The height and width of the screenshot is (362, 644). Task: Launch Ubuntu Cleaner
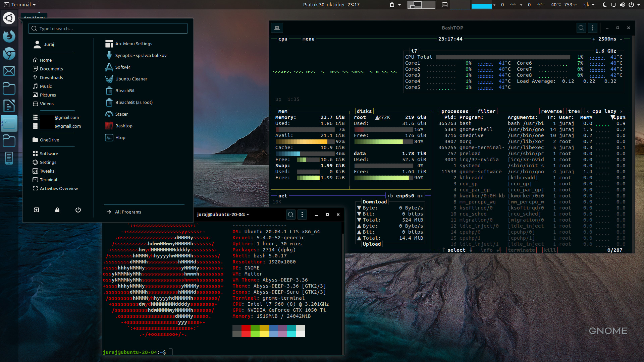click(126, 79)
